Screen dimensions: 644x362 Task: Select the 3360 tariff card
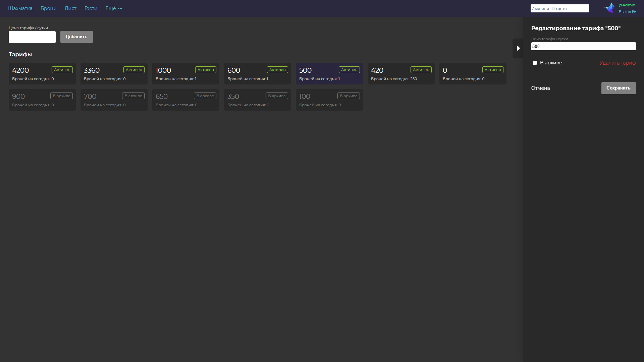click(x=114, y=74)
